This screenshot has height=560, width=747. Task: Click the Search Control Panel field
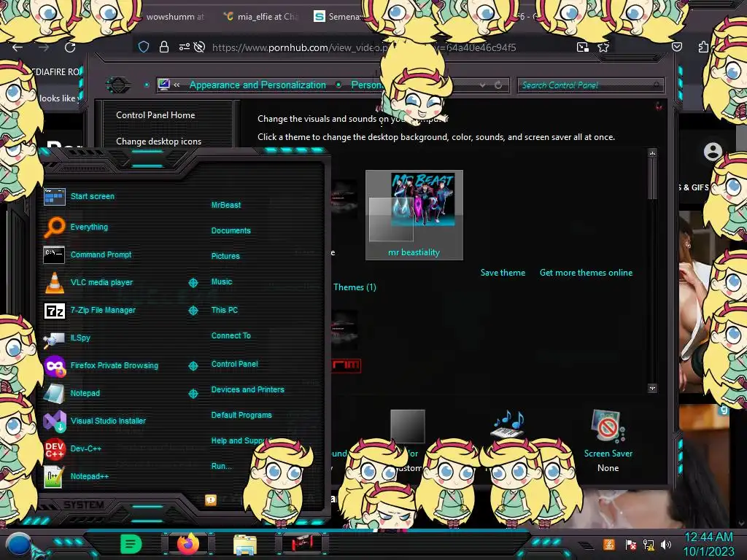(590, 85)
